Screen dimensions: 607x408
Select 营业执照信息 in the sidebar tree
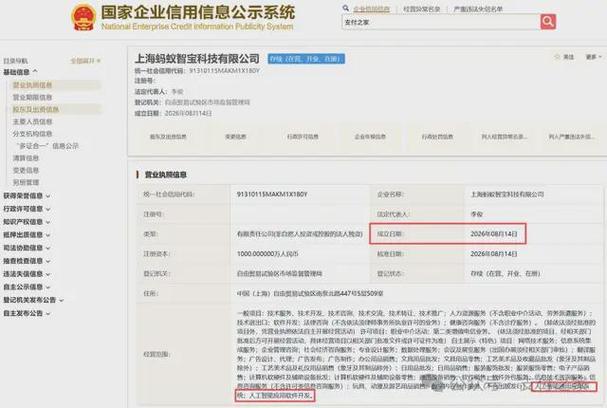33,85
